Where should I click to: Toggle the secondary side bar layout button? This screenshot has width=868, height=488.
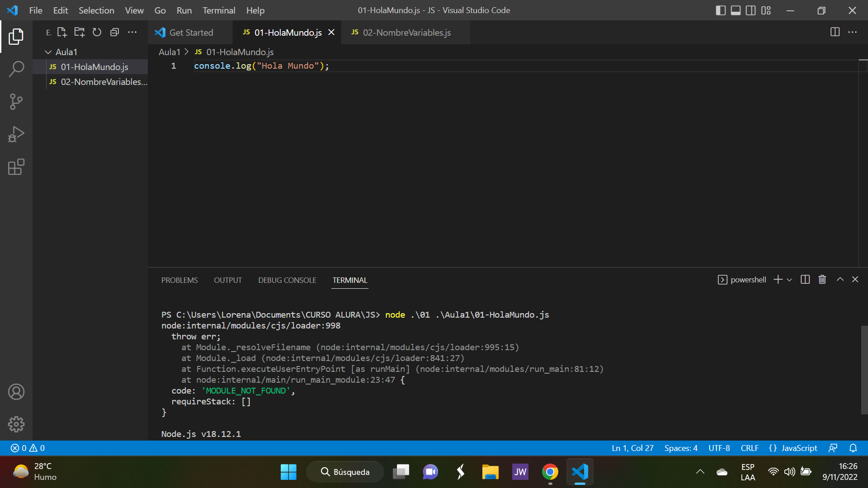751,10
